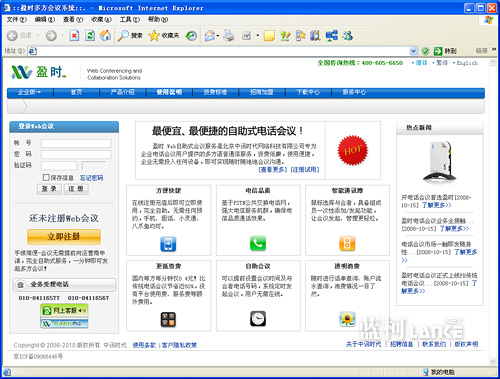This screenshot has width=500, height=379.
Task: Open the 网上客服 online support button
Action: [x=64, y=310]
